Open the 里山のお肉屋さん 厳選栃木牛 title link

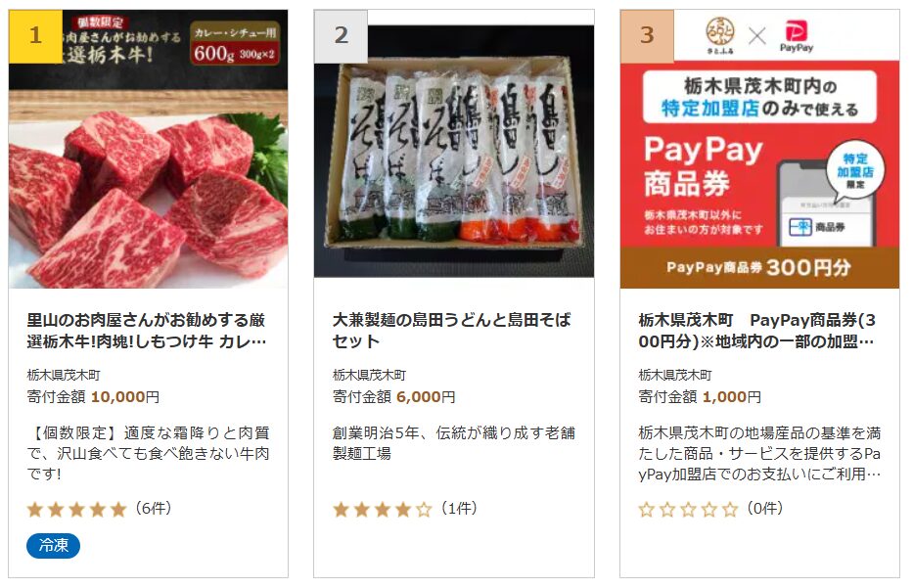click(x=147, y=330)
